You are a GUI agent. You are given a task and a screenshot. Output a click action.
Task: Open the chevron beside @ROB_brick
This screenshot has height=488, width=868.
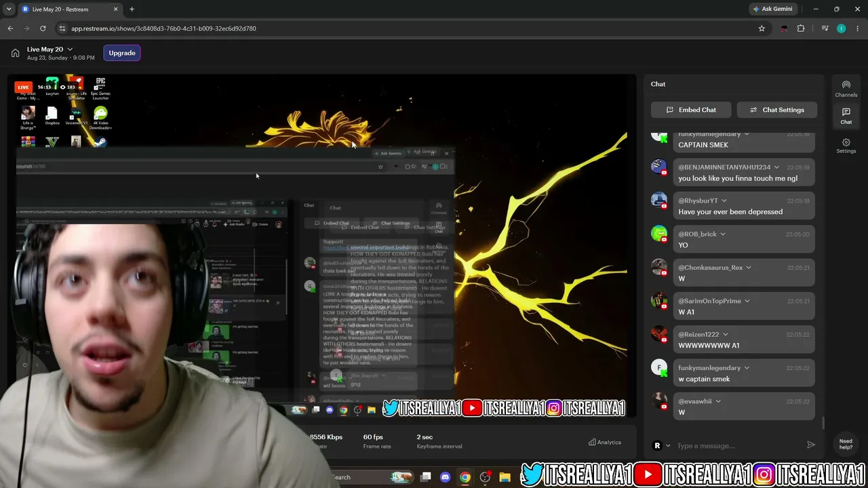point(722,234)
